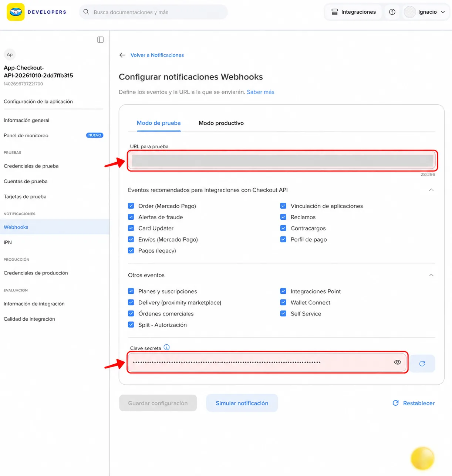
Task: Go back via Volver a Notificaciones
Action: click(x=157, y=55)
